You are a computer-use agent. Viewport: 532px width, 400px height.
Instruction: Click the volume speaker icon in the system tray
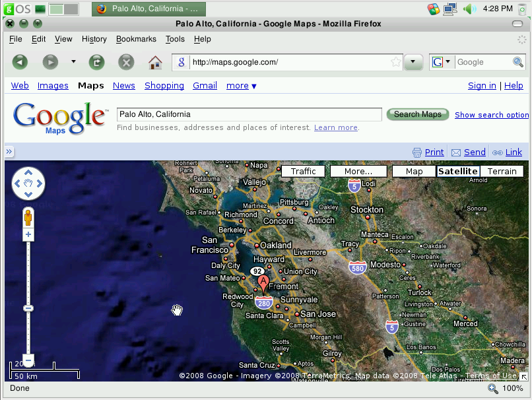pos(469,9)
